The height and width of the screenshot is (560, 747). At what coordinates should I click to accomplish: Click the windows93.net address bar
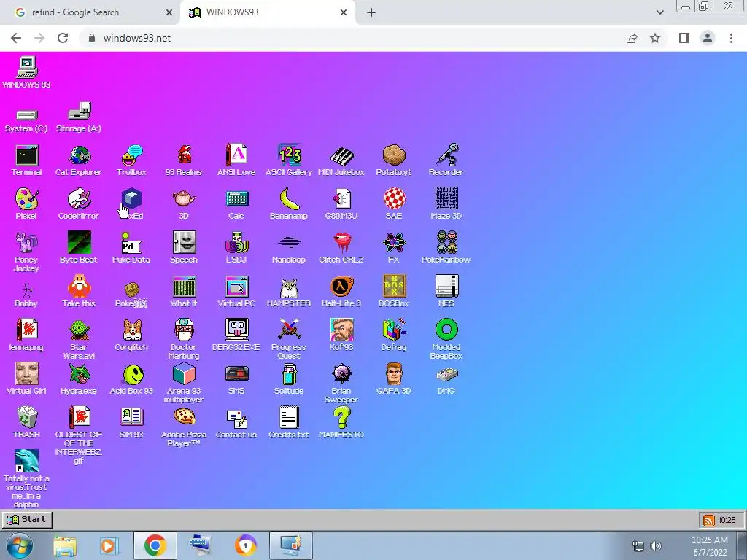[352, 38]
